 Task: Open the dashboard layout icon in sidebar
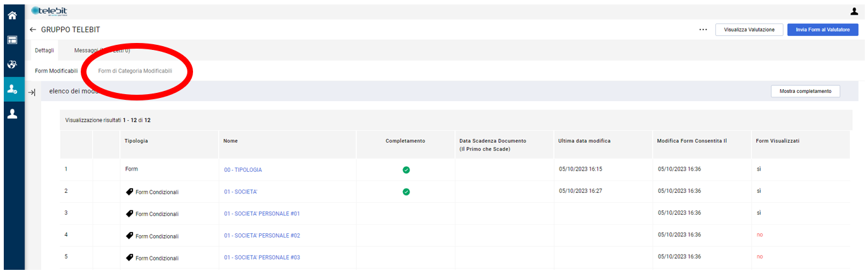[12, 40]
